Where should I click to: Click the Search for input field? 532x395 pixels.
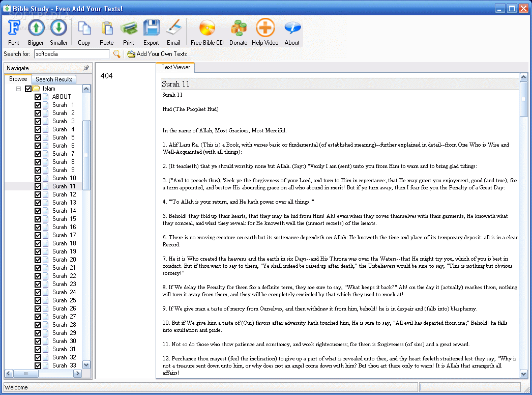coord(72,53)
